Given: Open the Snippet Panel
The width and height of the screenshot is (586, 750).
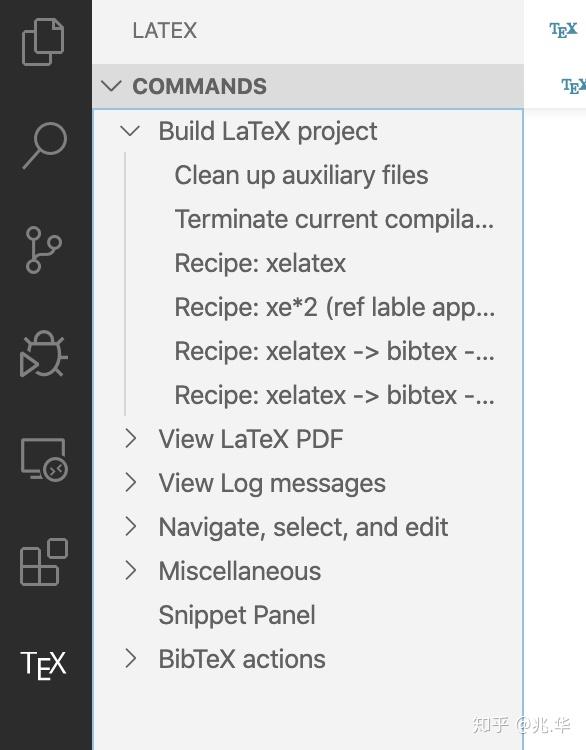Looking at the screenshot, I should [x=237, y=615].
